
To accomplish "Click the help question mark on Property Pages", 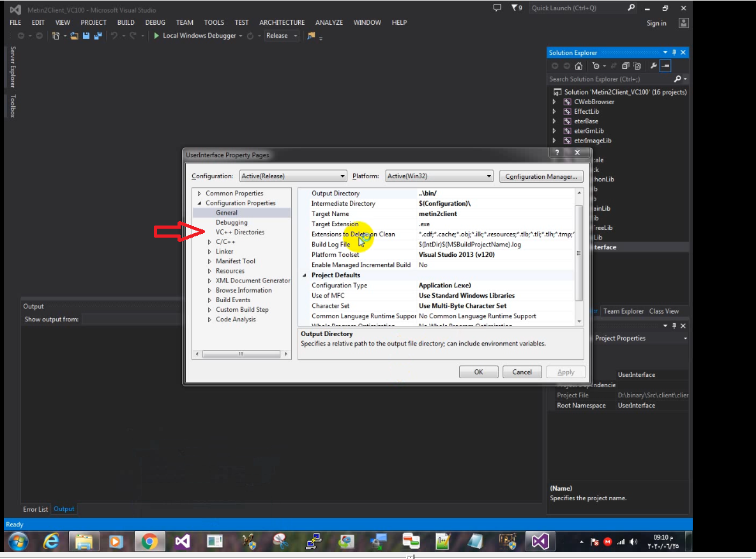I will (x=557, y=153).
